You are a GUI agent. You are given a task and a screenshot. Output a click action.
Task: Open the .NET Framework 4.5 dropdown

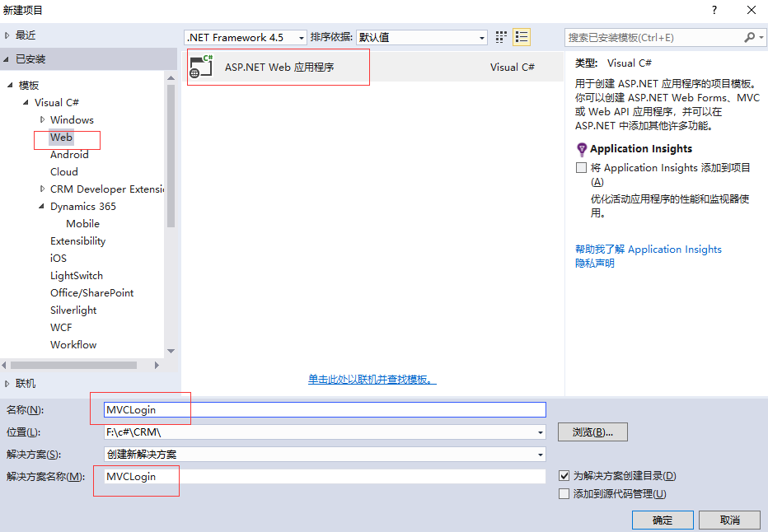pyautogui.click(x=246, y=37)
